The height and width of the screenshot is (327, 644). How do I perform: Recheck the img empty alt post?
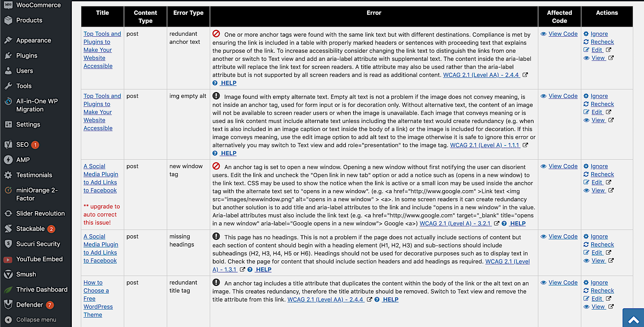[602, 104]
